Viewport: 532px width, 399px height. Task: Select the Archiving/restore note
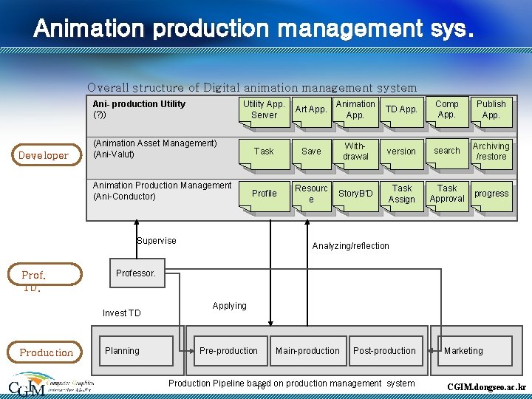(x=491, y=154)
